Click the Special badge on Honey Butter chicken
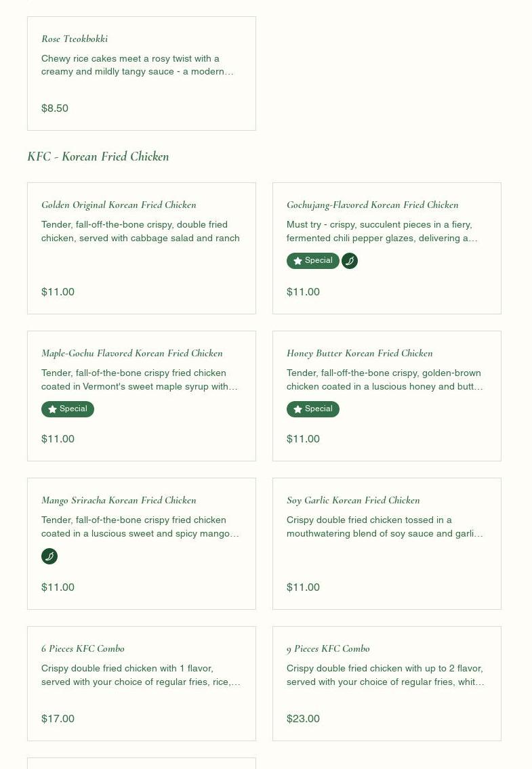The height and width of the screenshot is (769, 532). pyautogui.click(x=312, y=409)
